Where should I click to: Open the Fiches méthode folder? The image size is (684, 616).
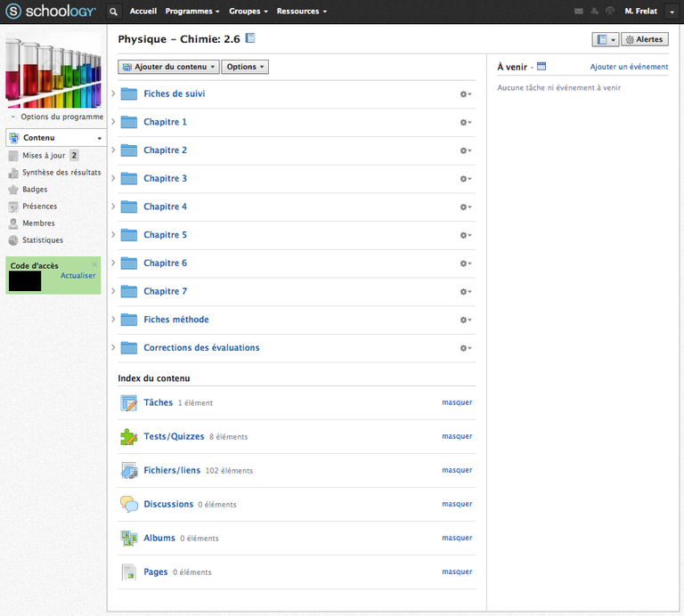[x=175, y=320]
